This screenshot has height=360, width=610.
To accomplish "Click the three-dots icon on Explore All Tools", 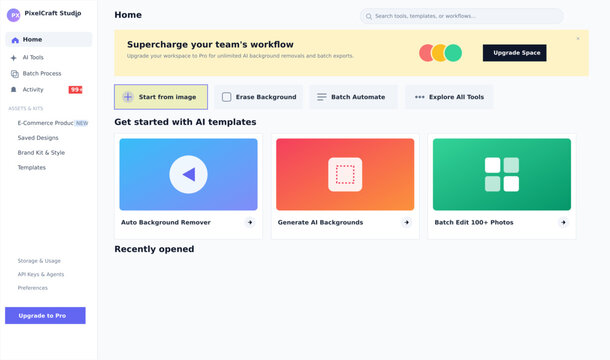I will [x=419, y=97].
